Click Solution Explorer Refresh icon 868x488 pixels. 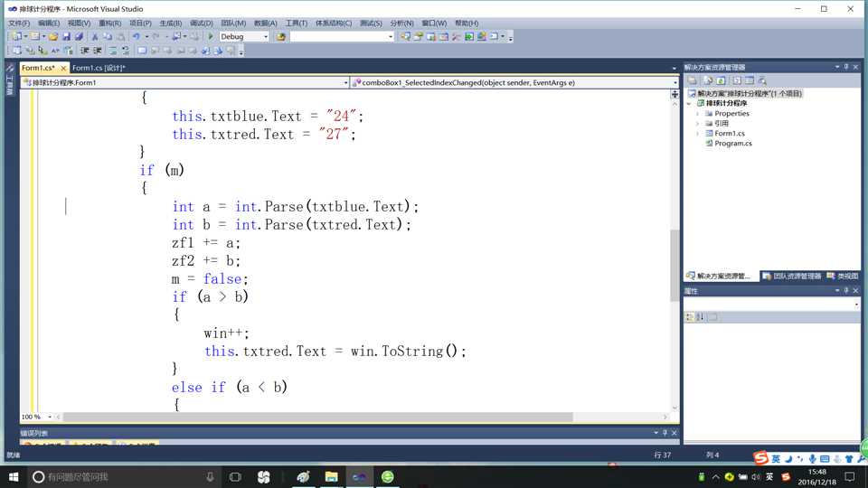pyautogui.click(x=721, y=80)
